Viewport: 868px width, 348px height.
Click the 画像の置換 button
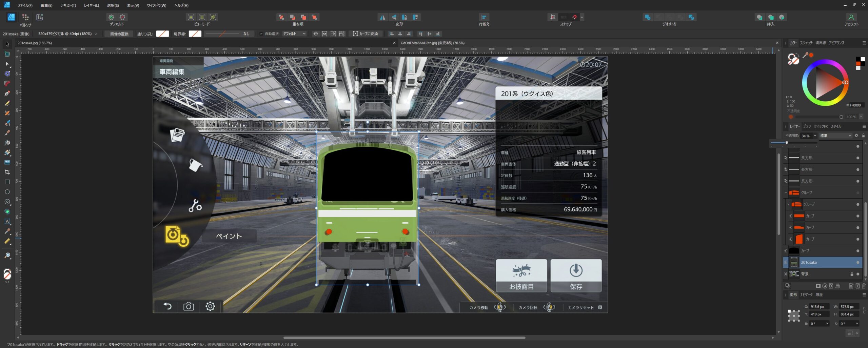[x=118, y=34]
